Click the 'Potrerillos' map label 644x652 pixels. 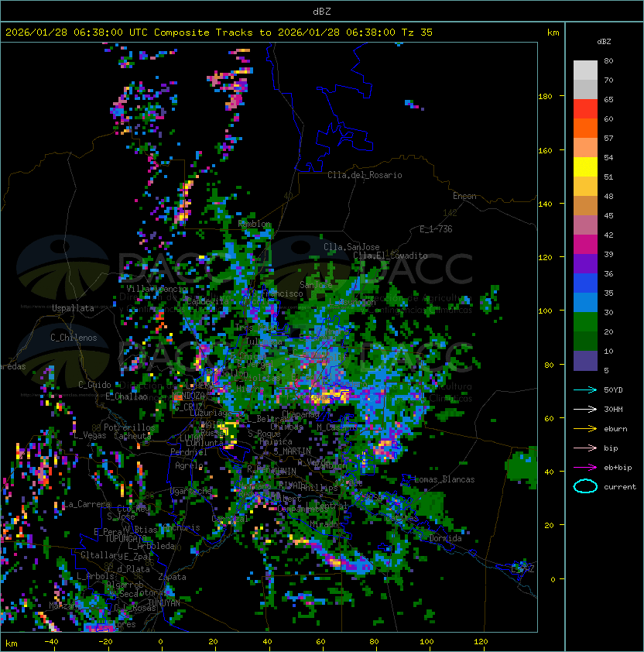point(129,427)
